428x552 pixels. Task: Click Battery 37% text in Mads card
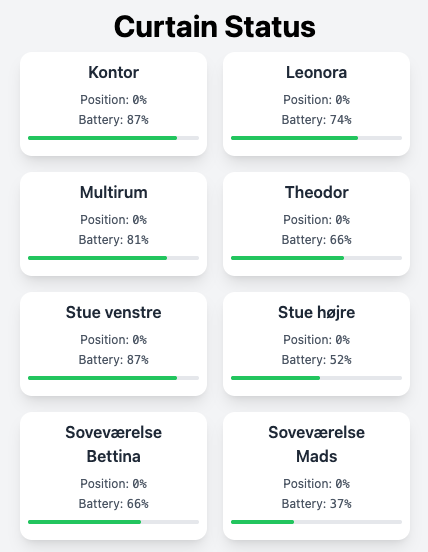point(316,504)
